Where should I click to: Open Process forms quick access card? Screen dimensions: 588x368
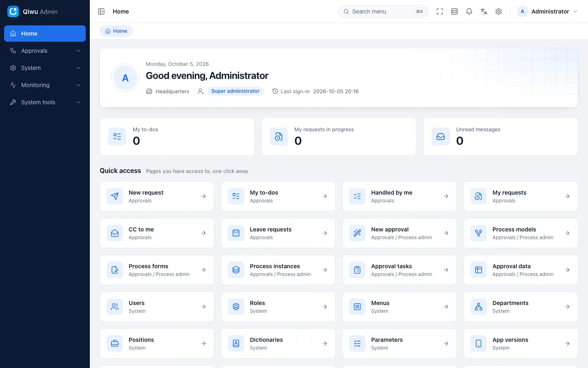coord(157,270)
